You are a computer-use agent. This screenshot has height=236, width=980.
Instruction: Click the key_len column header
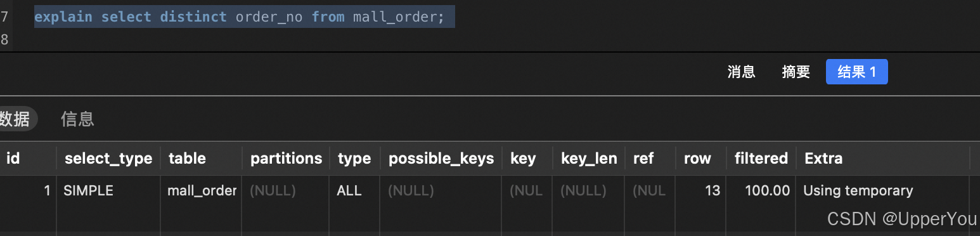pos(589,158)
